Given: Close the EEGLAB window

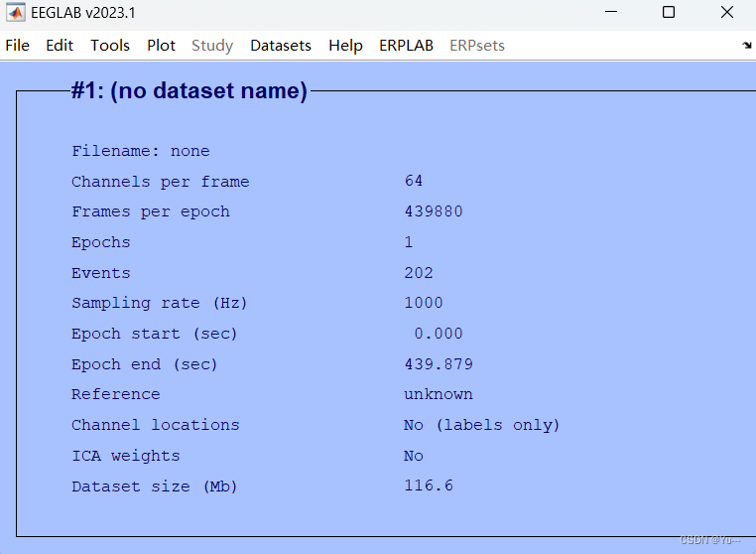Looking at the screenshot, I should click(x=727, y=12).
